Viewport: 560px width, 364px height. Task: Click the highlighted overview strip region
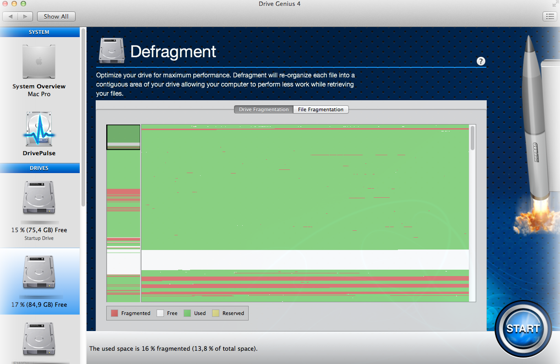(123, 137)
